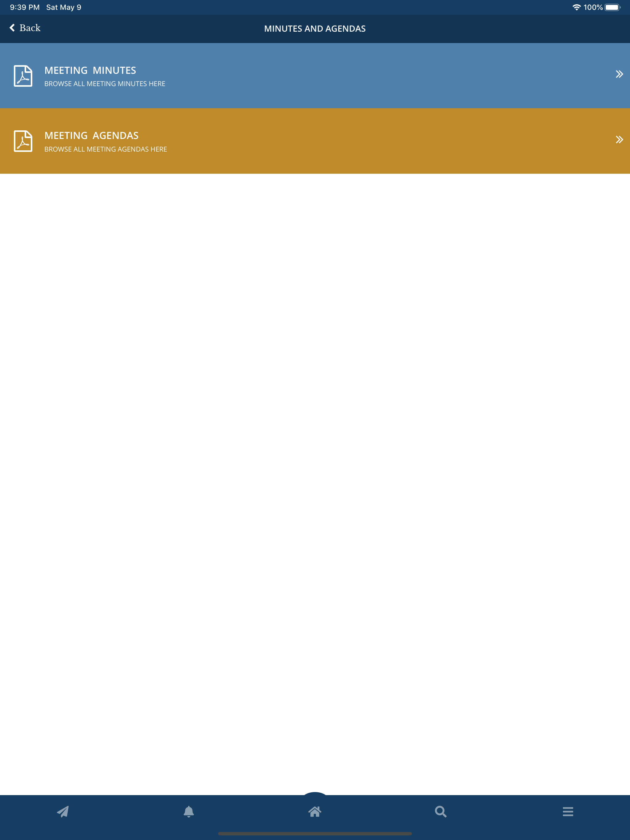
Task: Expand Meeting Agendas with double chevron
Action: [619, 140]
